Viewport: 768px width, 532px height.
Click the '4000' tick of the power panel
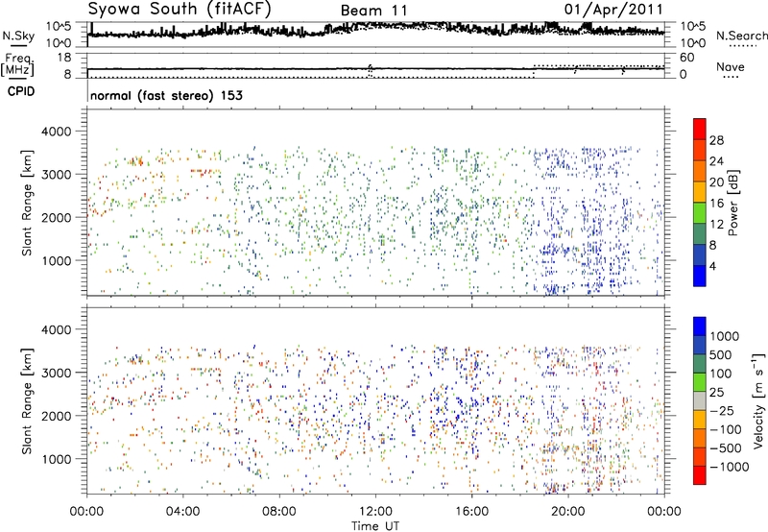coord(57,132)
